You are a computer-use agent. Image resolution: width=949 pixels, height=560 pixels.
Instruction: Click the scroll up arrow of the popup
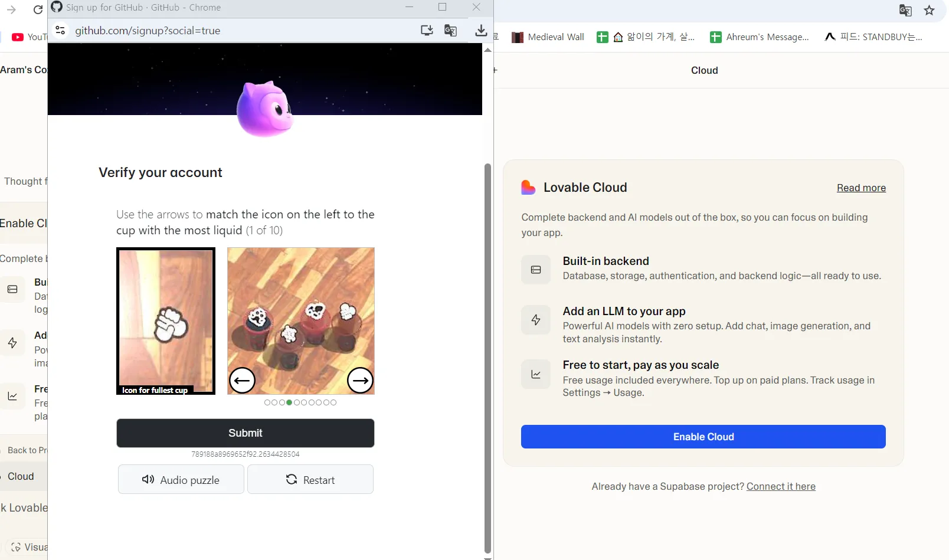pos(487,50)
